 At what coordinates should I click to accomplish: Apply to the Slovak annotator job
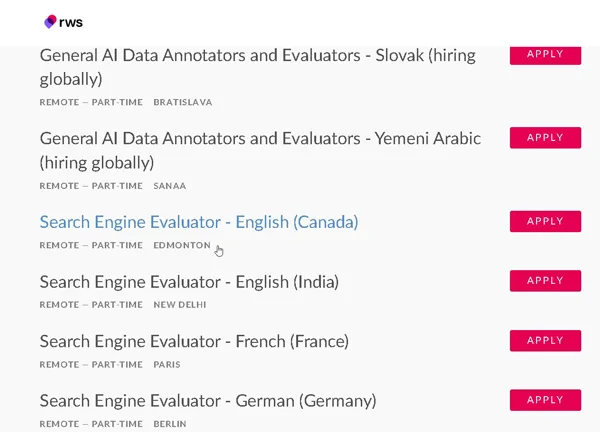coord(545,55)
